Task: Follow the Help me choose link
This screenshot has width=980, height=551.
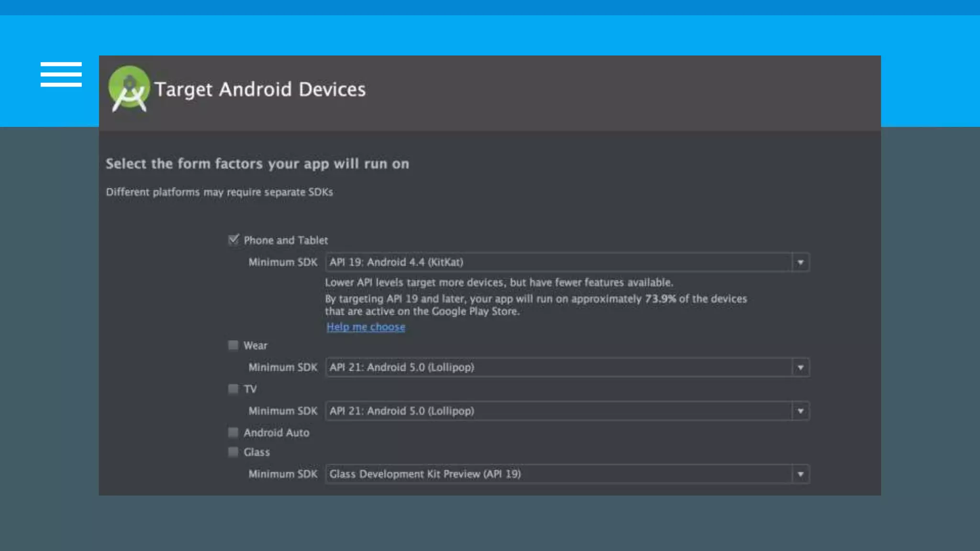Action: [x=366, y=327]
